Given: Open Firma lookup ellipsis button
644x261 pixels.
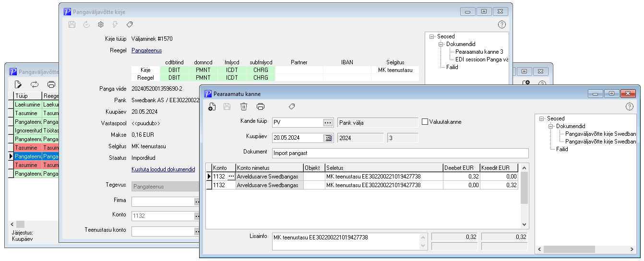Looking at the screenshot, I should [196, 202].
